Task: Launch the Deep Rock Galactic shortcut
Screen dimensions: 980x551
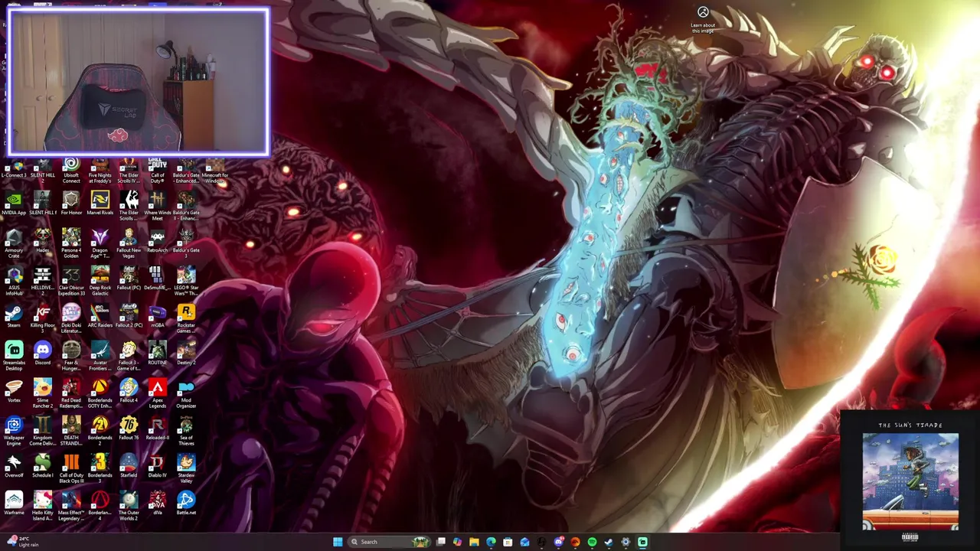Action: (x=100, y=282)
